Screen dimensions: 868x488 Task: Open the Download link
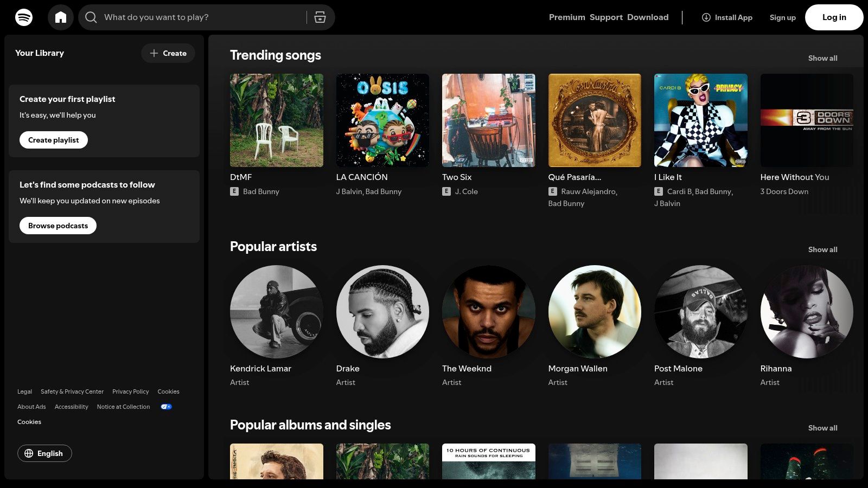(648, 17)
